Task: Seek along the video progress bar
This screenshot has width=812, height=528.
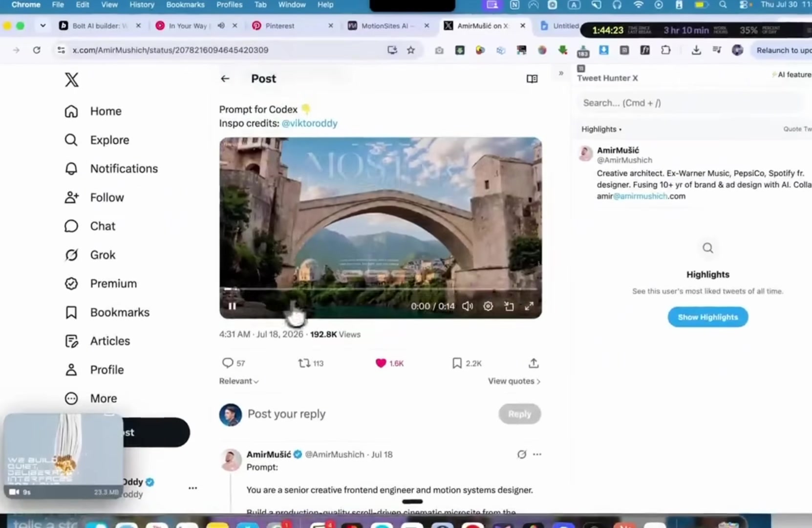Action: click(x=380, y=289)
